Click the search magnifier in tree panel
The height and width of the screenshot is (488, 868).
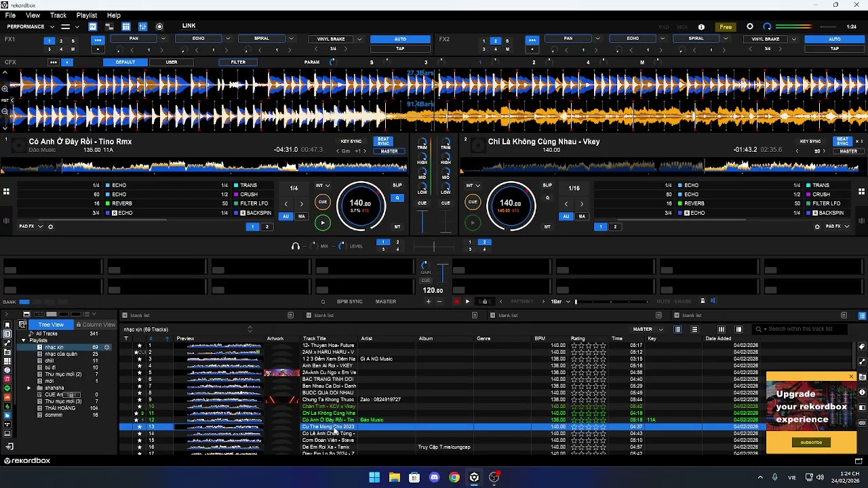click(22, 325)
